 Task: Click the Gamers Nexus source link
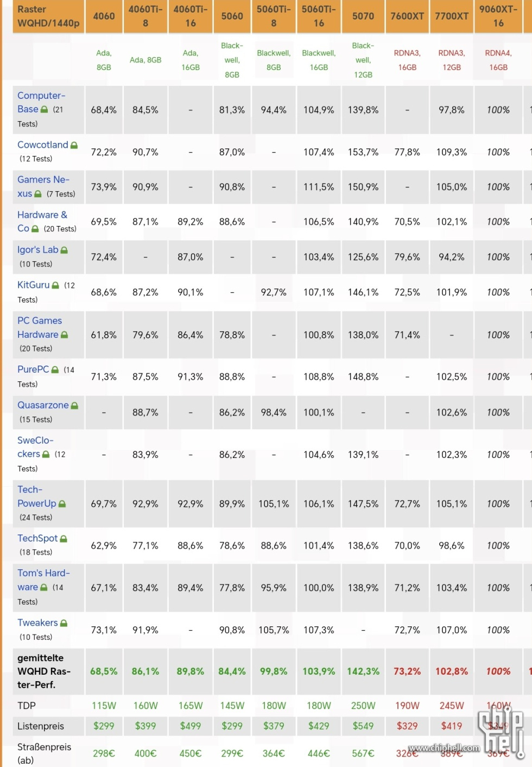pos(43,186)
